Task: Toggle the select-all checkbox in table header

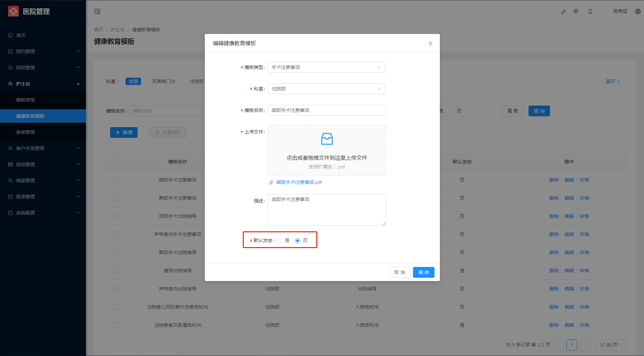Action: click(x=116, y=162)
